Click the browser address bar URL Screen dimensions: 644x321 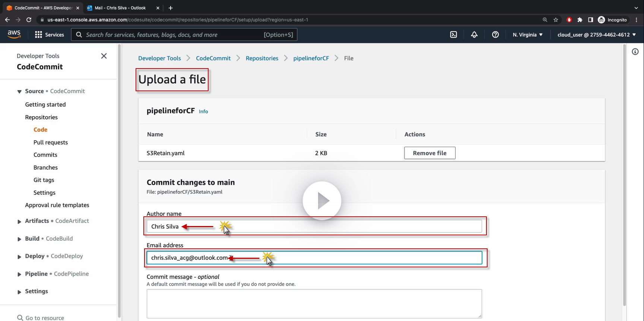[178, 20]
